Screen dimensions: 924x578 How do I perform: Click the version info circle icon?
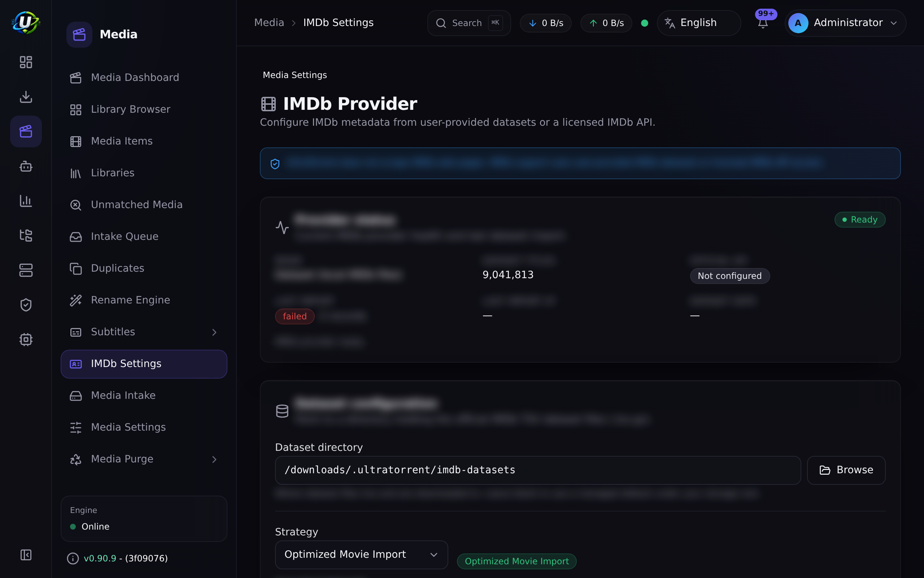73,558
